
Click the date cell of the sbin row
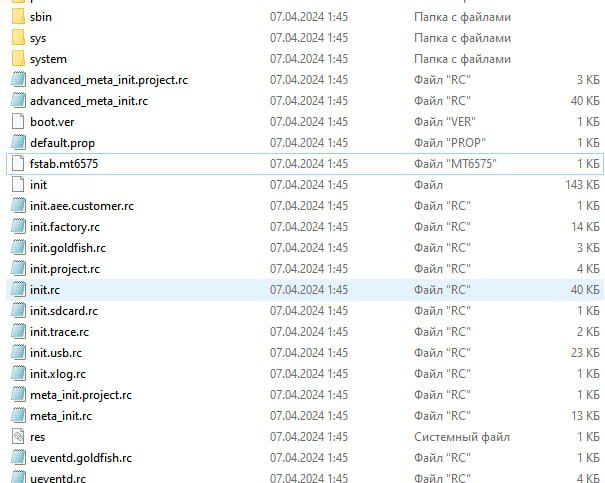tap(309, 17)
